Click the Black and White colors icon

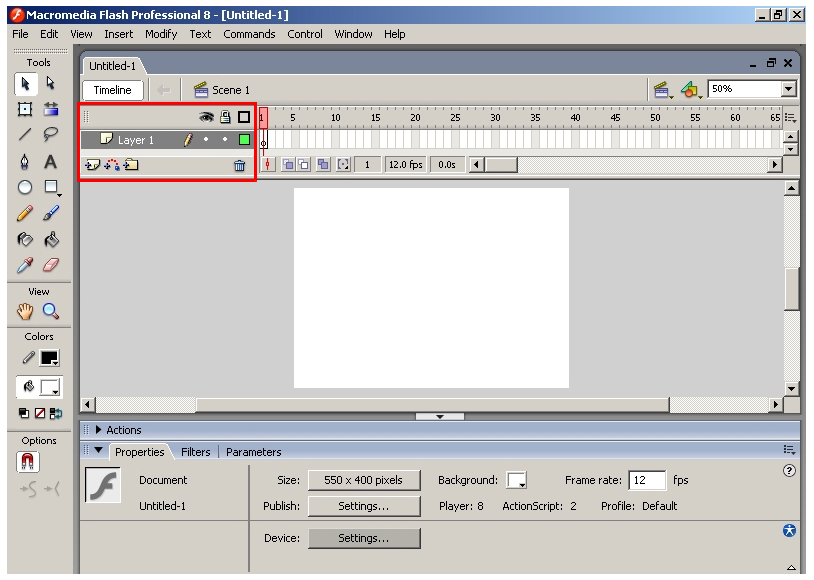[24, 413]
